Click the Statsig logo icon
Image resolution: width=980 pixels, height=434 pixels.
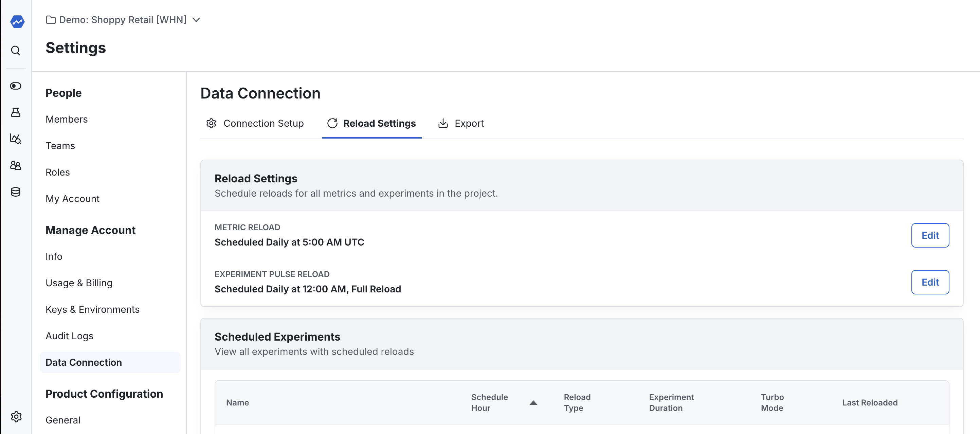click(x=17, y=22)
